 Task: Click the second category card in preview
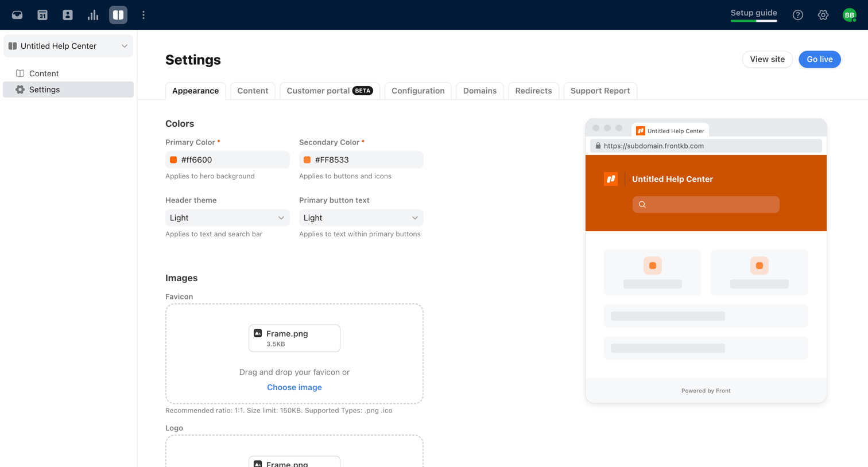coord(759,273)
